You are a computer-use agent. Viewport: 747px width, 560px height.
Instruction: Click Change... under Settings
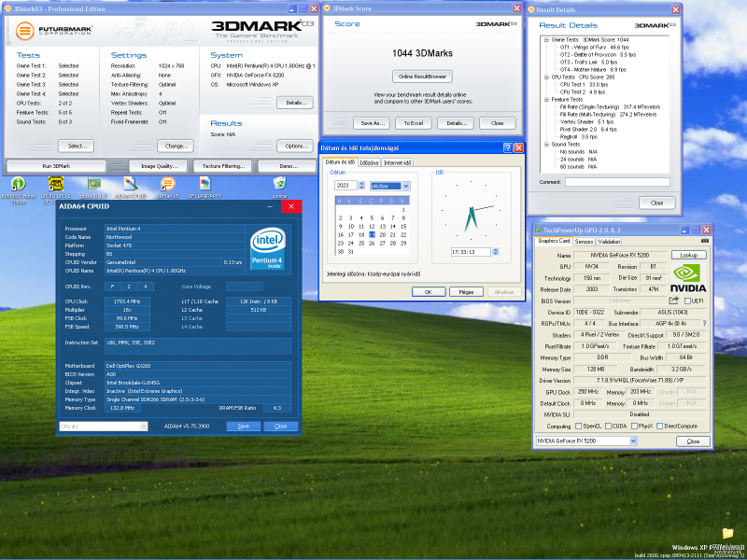click(x=176, y=147)
